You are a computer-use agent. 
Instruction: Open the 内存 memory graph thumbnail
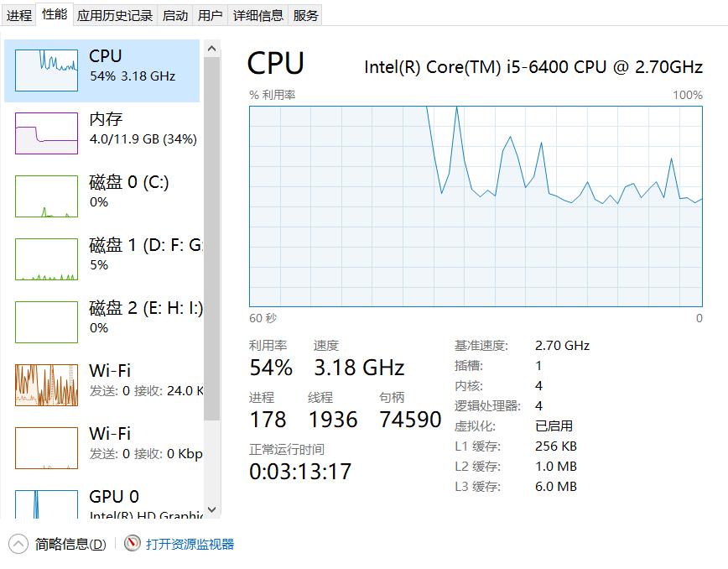click(x=46, y=133)
